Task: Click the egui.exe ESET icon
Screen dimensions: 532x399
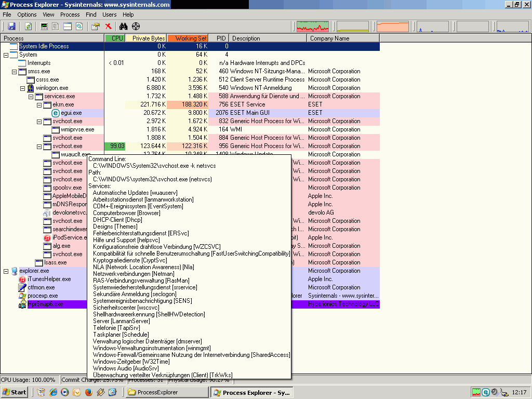Action: 56,113
